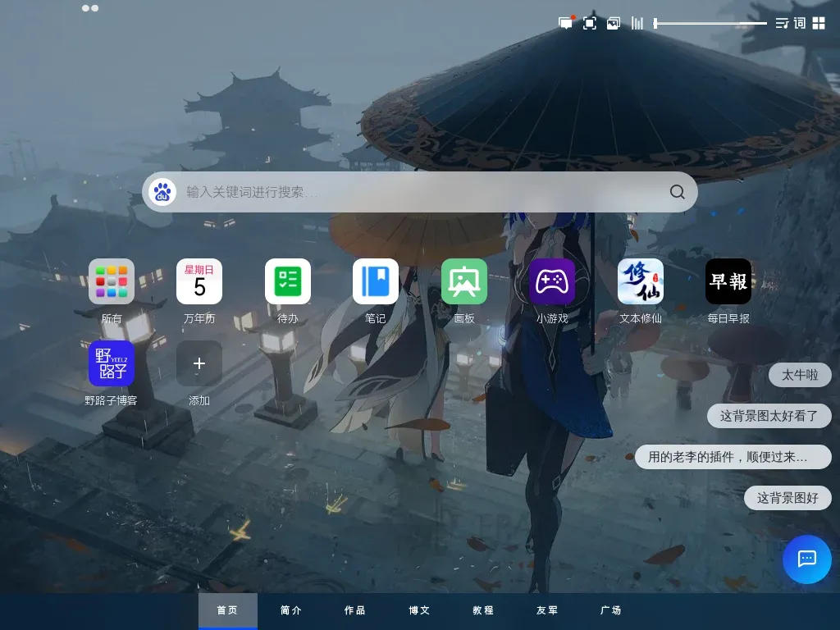Launch the 画板 drawing board

(464, 281)
